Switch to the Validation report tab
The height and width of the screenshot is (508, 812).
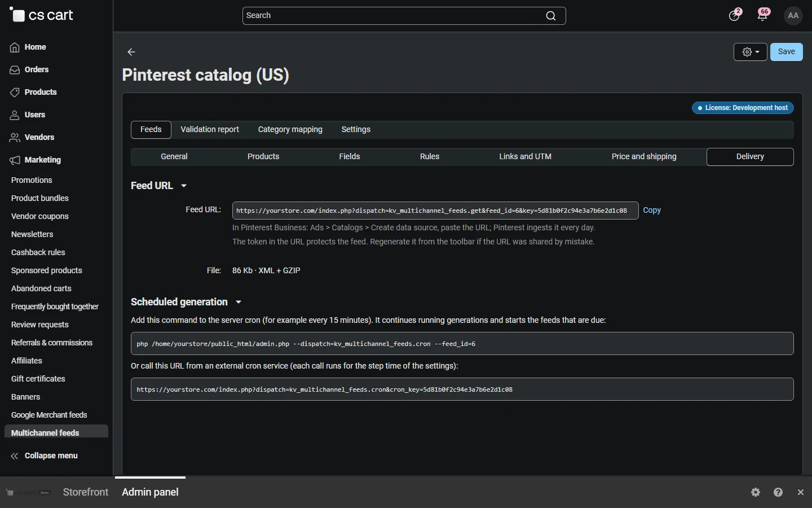coord(210,129)
